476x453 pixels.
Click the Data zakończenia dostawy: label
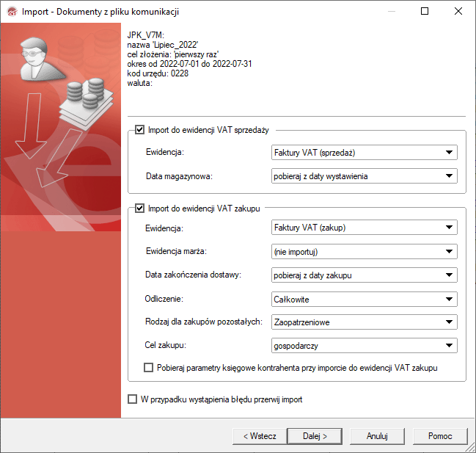click(193, 275)
